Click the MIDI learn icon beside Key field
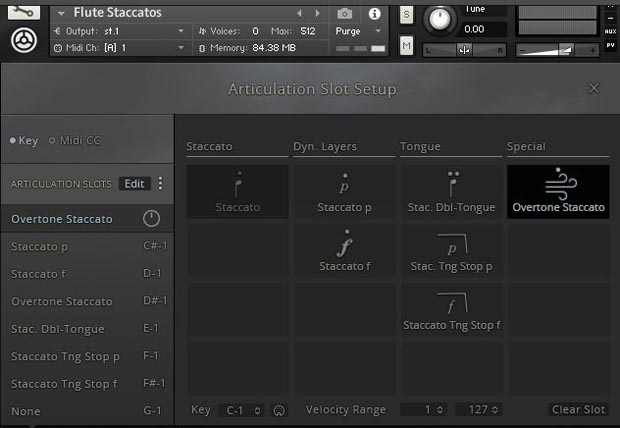The width and height of the screenshot is (620, 428). (279, 410)
